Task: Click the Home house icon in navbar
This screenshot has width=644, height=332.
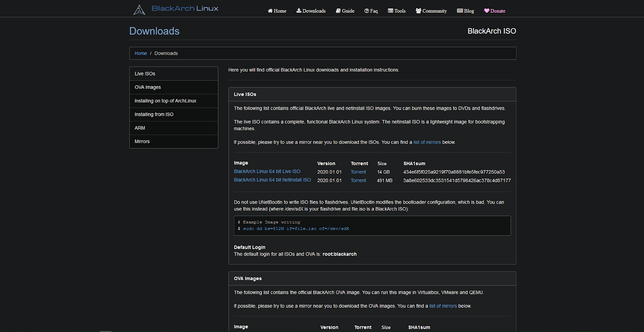Action: (x=270, y=11)
